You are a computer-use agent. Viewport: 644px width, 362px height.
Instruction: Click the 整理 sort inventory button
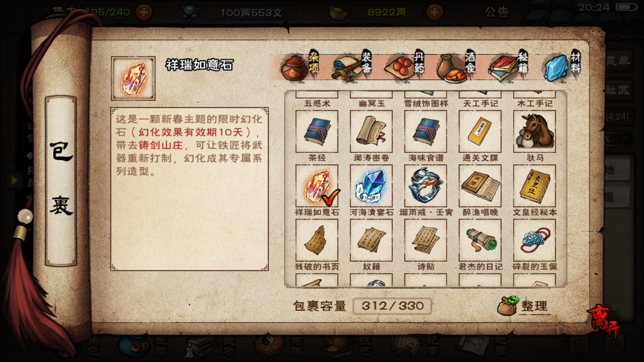[x=523, y=306]
